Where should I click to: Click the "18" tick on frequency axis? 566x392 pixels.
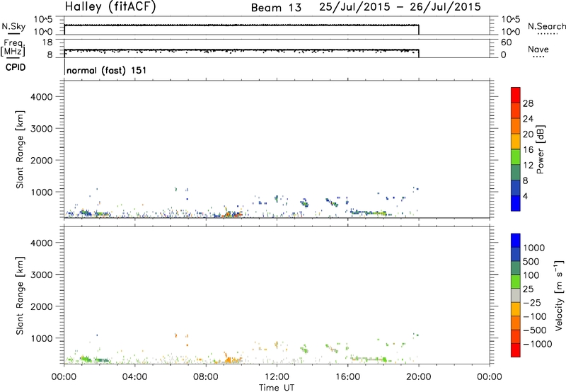(47, 42)
